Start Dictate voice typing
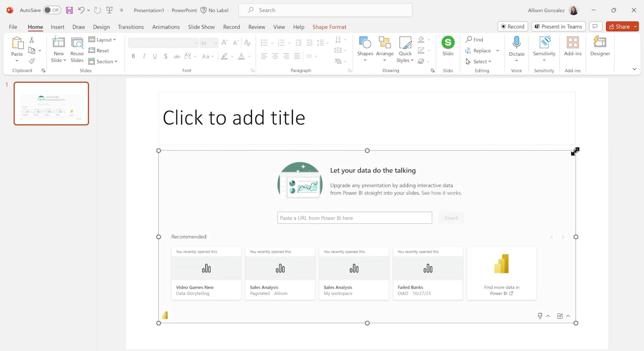This screenshot has width=644, height=351. tap(516, 48)
